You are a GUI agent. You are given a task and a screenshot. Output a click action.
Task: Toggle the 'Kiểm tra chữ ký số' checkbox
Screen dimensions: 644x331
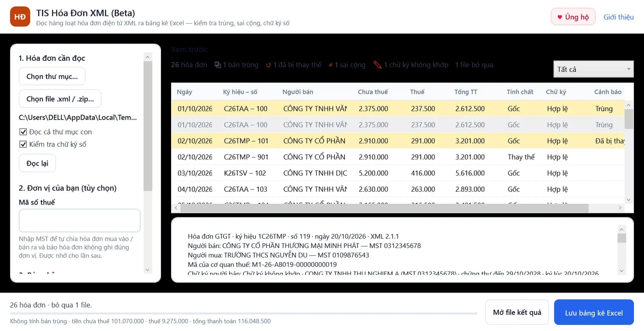click(23, 144)
